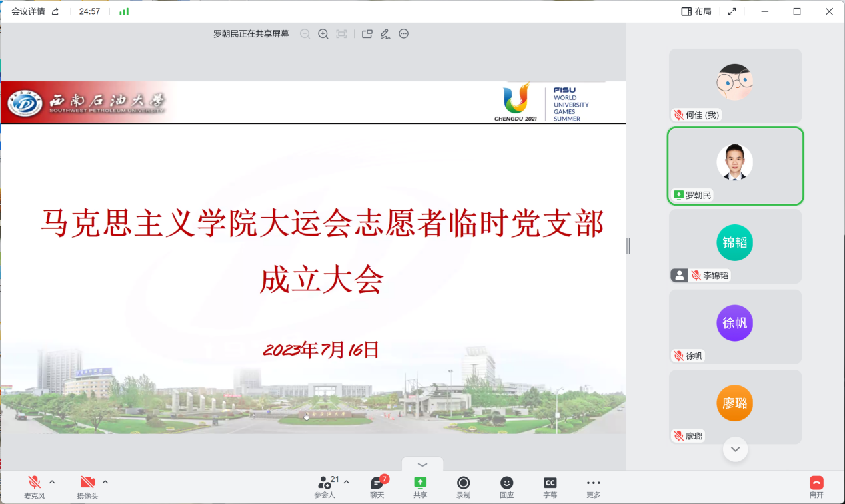Click the Share screen button
The image size is (845, 504).
pyautogui.click(x=420, y=487)
